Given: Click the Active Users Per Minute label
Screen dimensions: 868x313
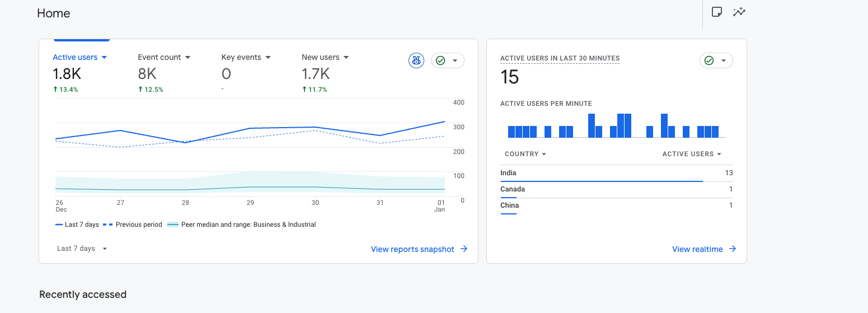Looking at the screenshot, I should pos(546,104).
